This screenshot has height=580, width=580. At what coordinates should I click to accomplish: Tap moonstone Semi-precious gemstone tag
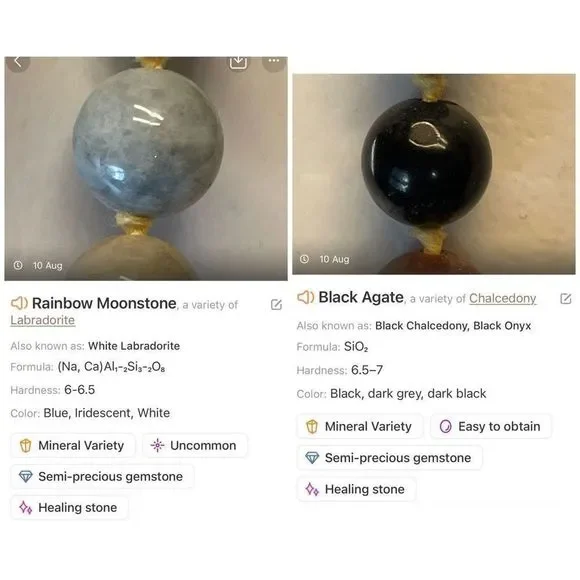[x=102, y=476]
